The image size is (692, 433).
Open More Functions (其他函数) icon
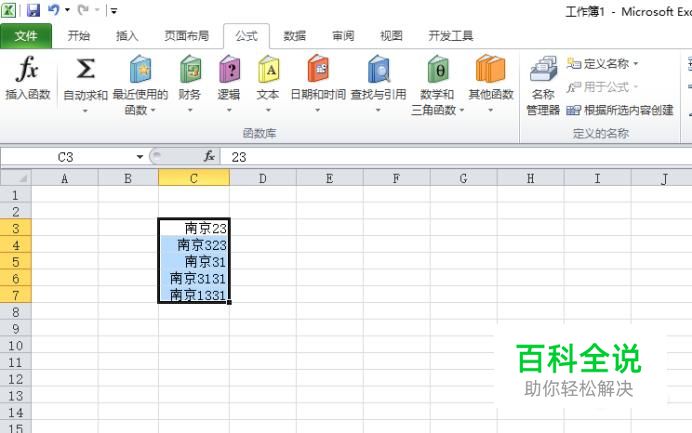pyautogui.click(x=490, y=69)
